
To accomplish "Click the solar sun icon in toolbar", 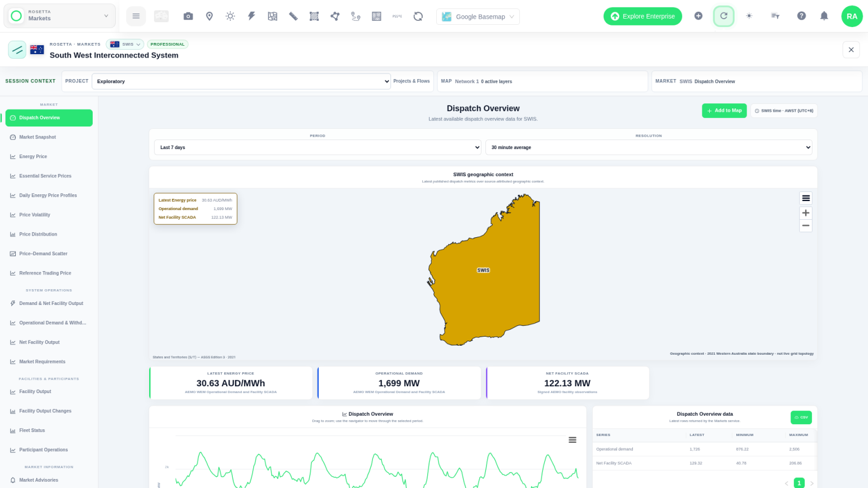I will click(x=230, y=16).
